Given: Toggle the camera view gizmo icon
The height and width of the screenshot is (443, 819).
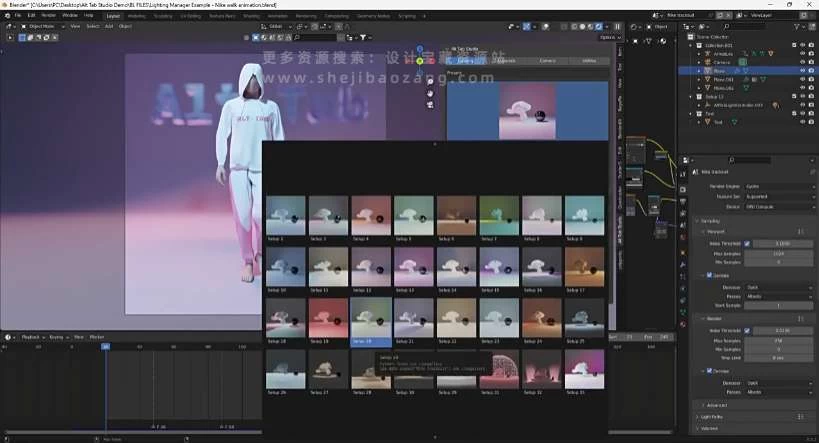Looking at the screenshot, I should click(430, 104).
